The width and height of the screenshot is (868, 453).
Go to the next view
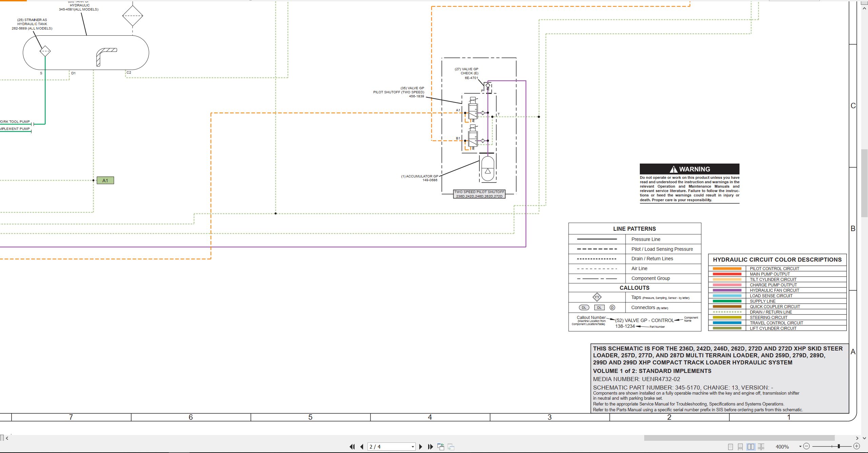click(x=451, y=447)
